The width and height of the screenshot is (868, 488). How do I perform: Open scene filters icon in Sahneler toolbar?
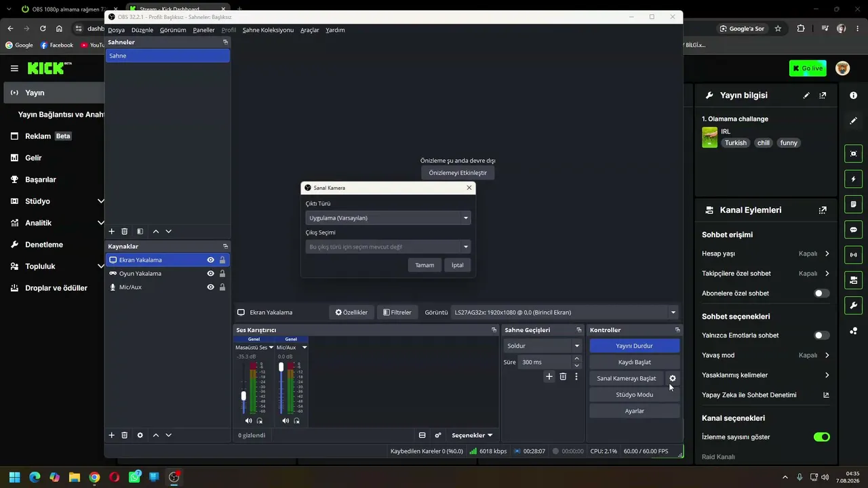tap(140, 232)
